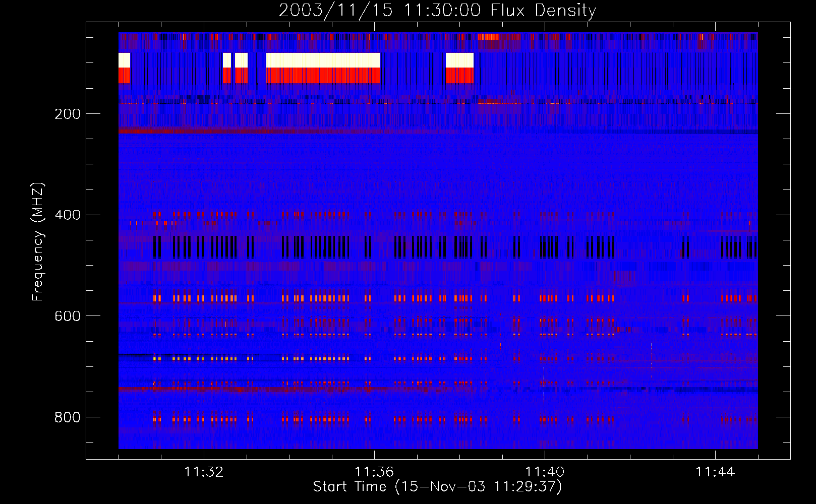Viewport: 816px width, 504px height.
Task: Select the 600 frequency tick label
Action: click(68, 316)
